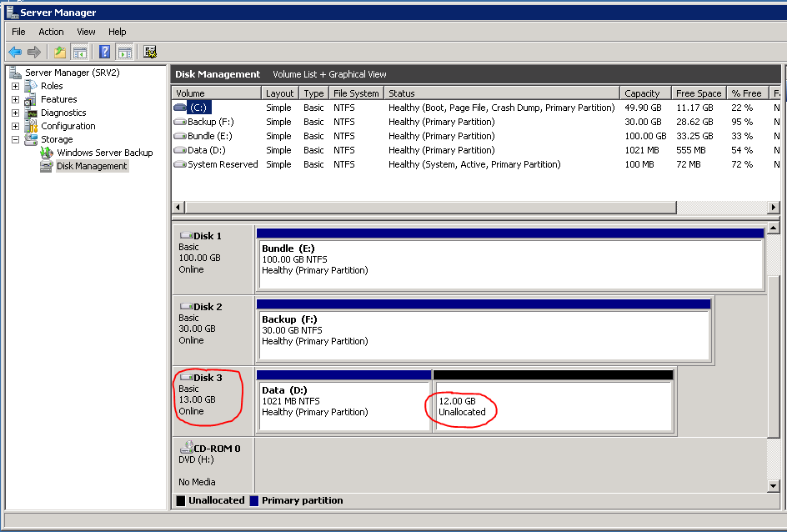Image resolution: width=787 pixels, height=532 pixels.
Task: Click the graphical view scroll down arrow
Action: click(774, 485)
